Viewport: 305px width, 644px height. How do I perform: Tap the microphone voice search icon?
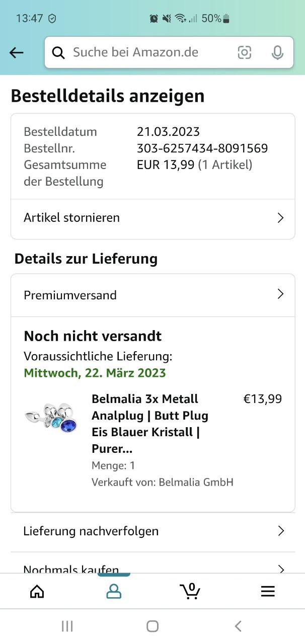click(277, 52)
